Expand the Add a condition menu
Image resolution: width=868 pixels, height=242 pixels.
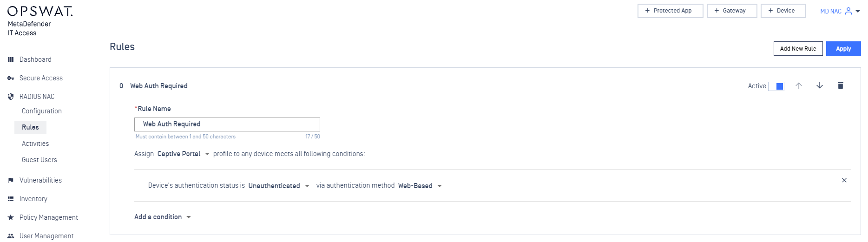[x=163, y=217]
